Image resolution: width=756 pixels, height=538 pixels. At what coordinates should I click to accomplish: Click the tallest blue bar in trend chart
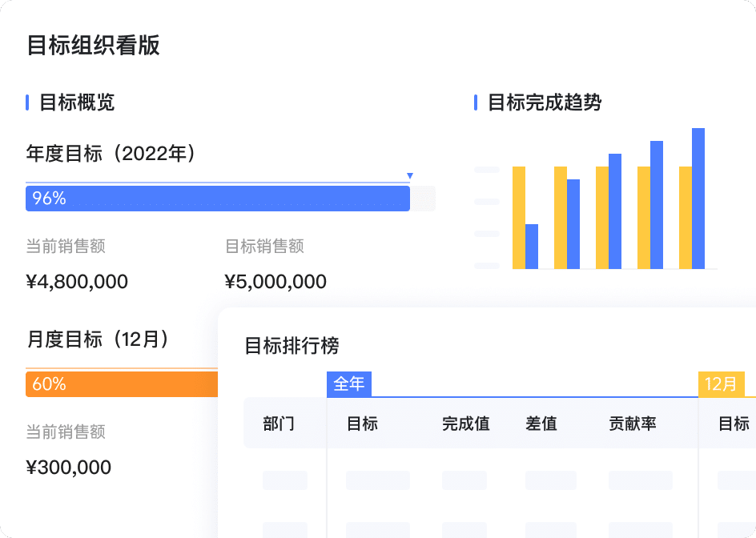click(698, 199)
